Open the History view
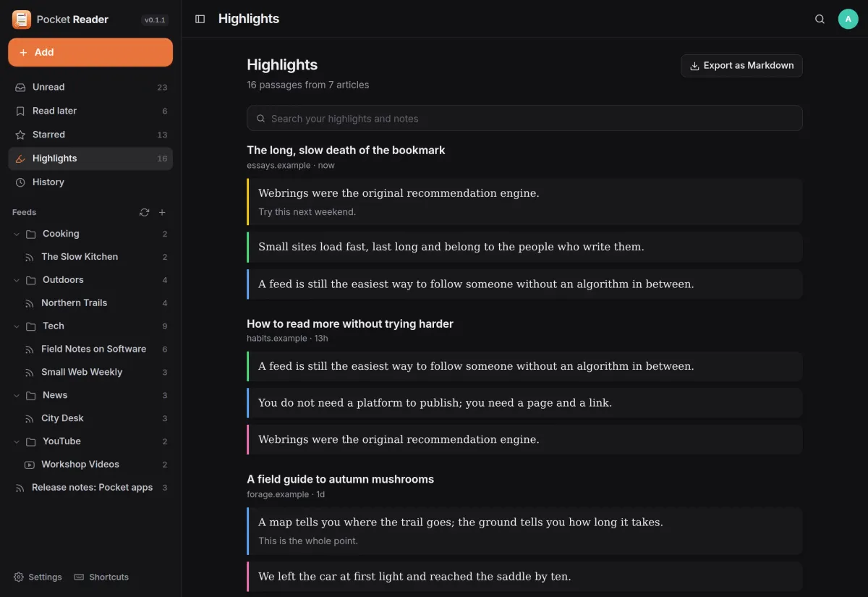 (90, 182)
